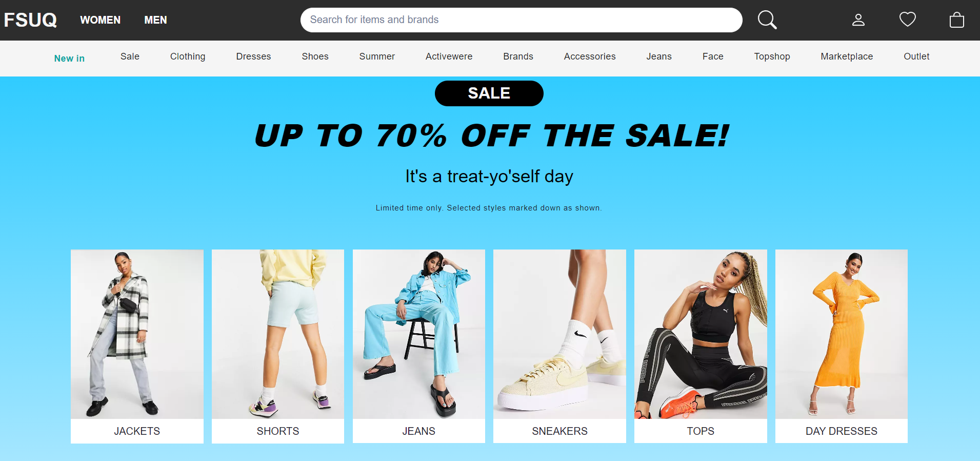Click the black SALE button
The width and height of the screenshot is (980, 461).
click(489, 93)
